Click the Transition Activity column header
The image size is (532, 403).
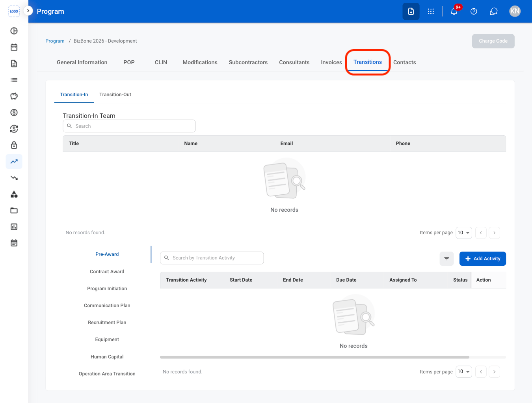186,280
